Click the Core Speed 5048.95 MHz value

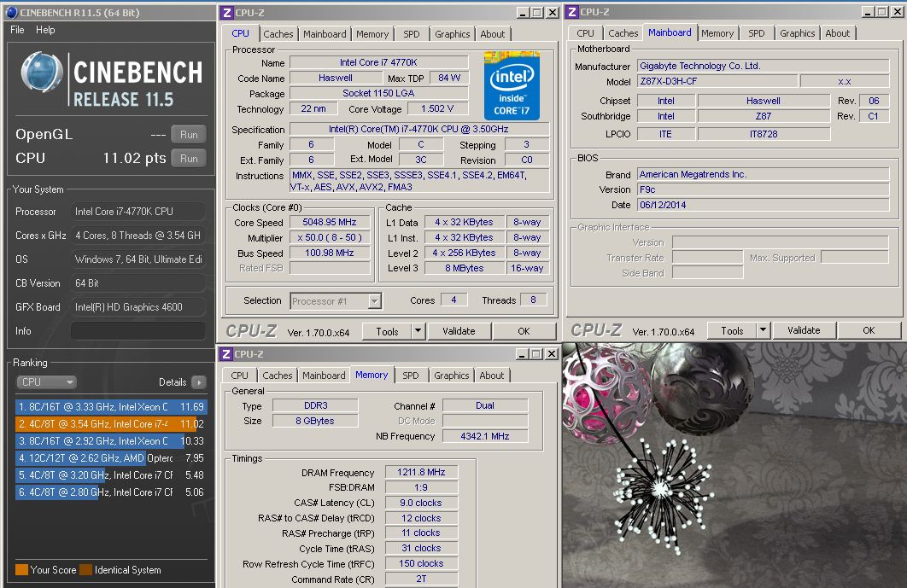click(x=330, y=222)
